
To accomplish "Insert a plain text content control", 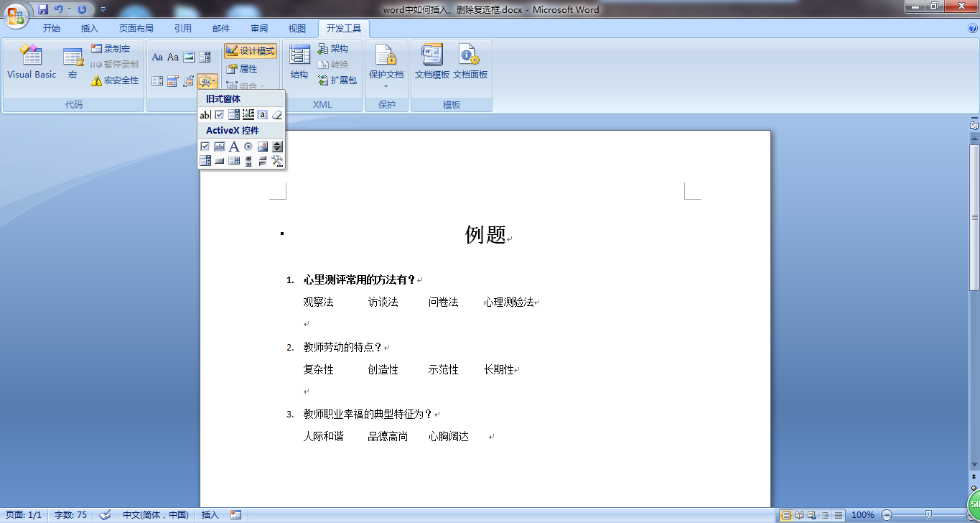I will coord(173,57).
